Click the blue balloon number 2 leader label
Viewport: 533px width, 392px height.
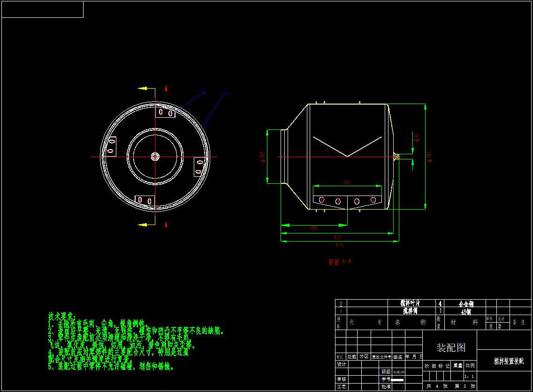coord(203,90)
